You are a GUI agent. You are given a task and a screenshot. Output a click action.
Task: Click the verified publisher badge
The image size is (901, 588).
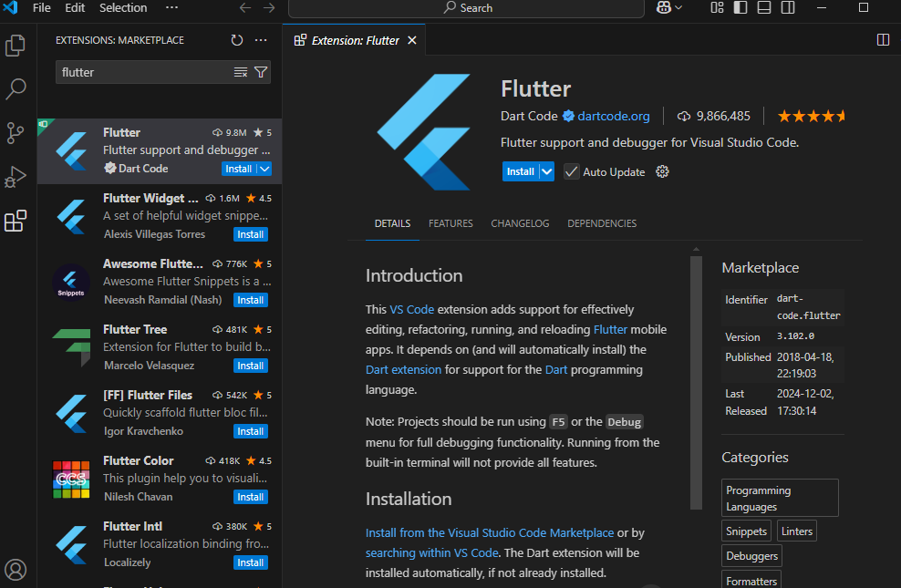(568, 116)
